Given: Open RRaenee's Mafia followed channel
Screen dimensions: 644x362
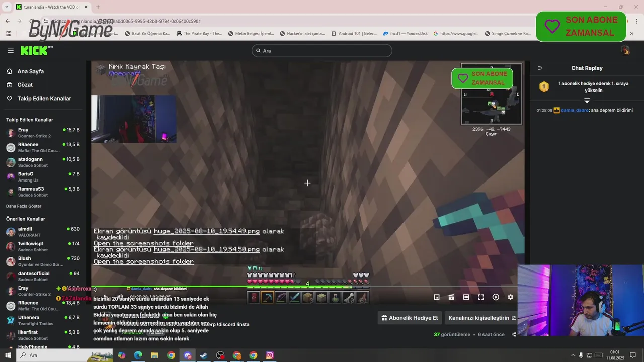Looking at the screenshot, I should click(43, 147).
